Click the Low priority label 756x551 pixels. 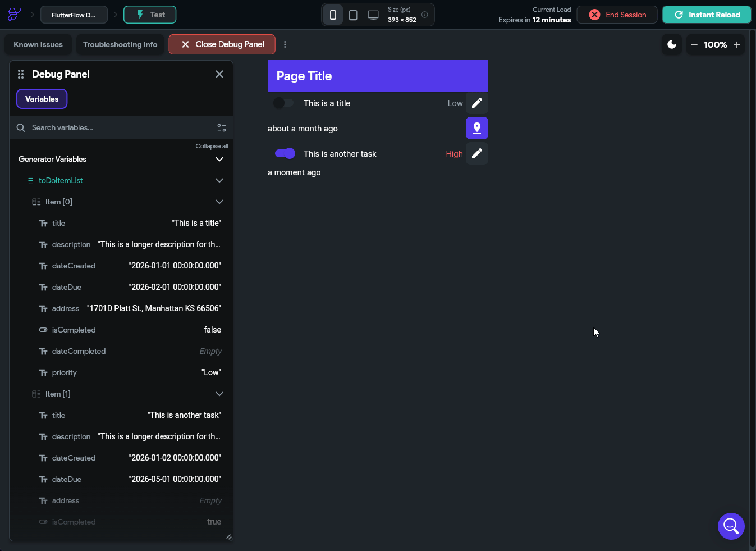point(455,103)
